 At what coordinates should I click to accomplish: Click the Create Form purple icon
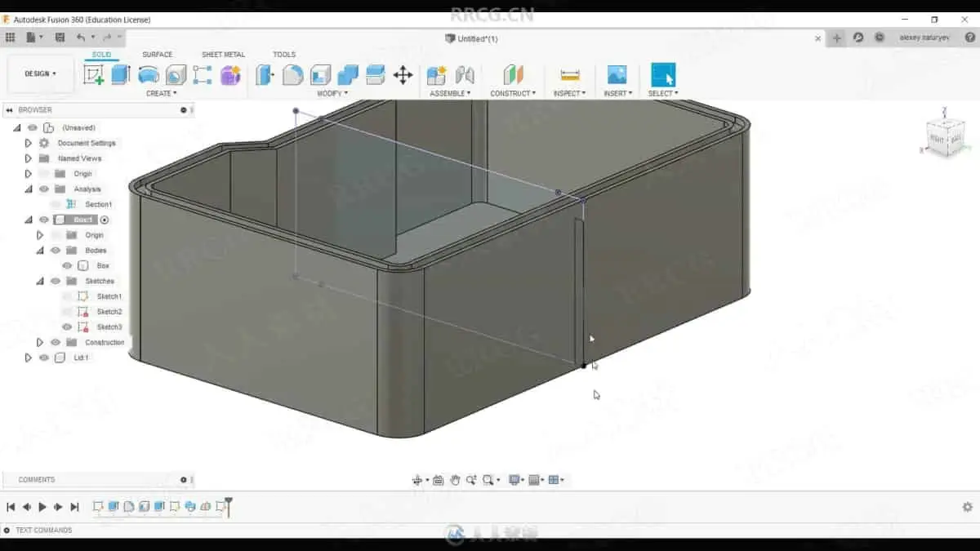point(230,75)
